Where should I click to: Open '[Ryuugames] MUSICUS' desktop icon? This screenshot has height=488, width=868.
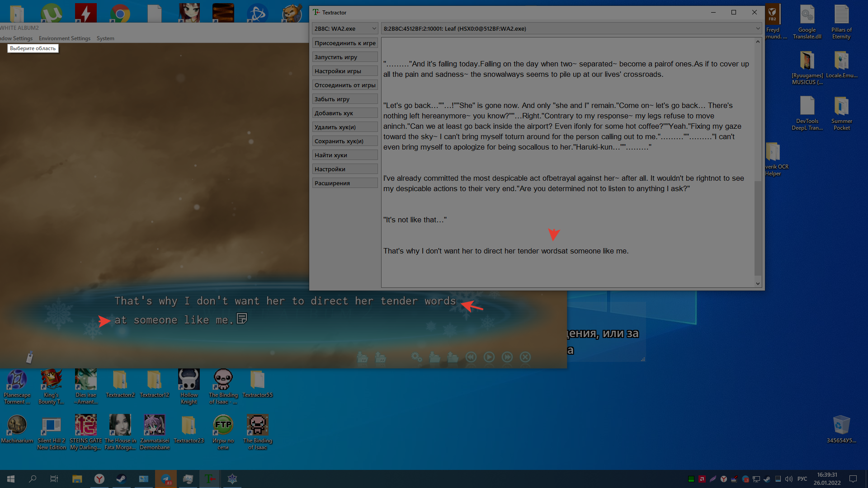click(x=807, y=68)
